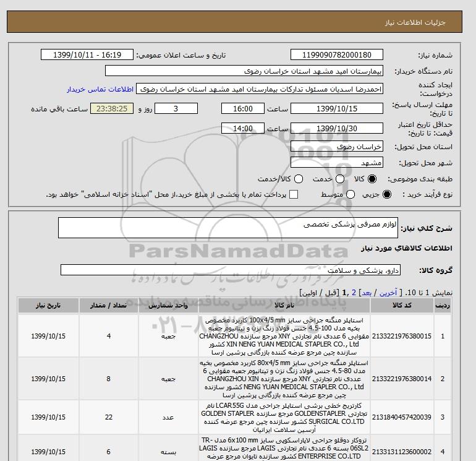
Task: Click the response deadline date 1399/10/15 field
Action: pyautogui.click(x=337, y=108)
